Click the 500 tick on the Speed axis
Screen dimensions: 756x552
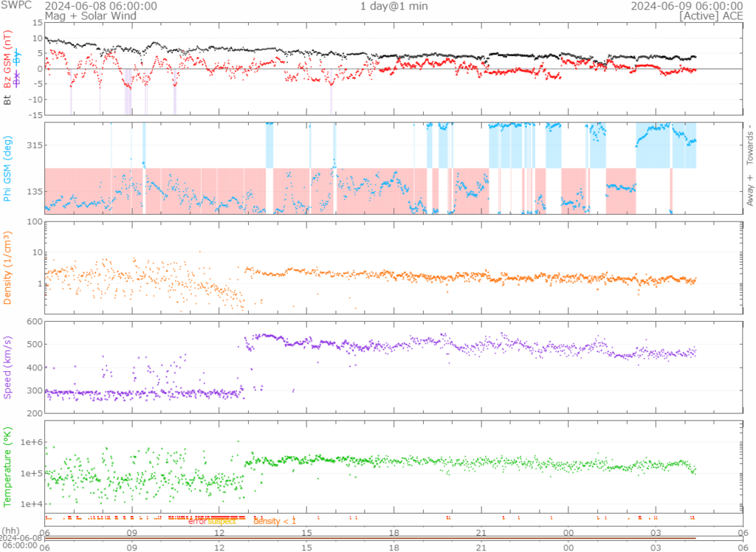[x=35, y=345]
